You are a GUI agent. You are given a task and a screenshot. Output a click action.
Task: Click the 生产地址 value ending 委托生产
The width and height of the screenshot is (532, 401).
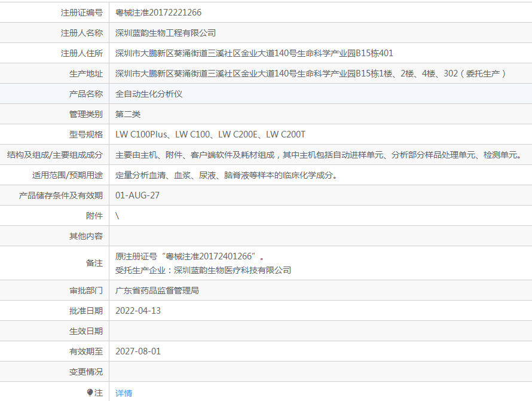coord(310,74)
